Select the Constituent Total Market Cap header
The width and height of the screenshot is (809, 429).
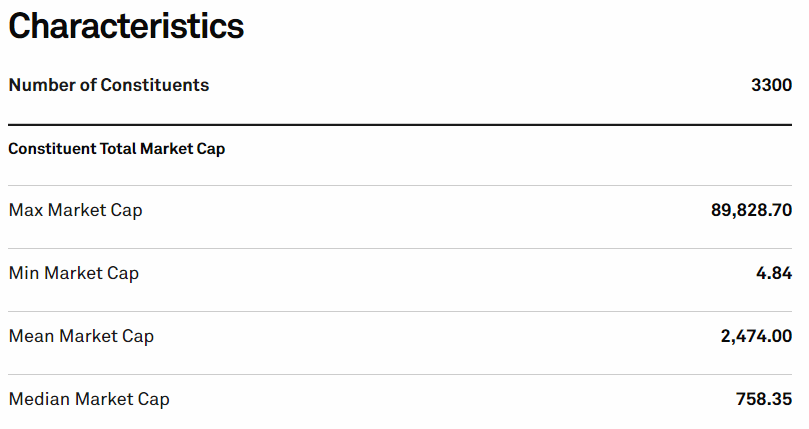[117, 149]
